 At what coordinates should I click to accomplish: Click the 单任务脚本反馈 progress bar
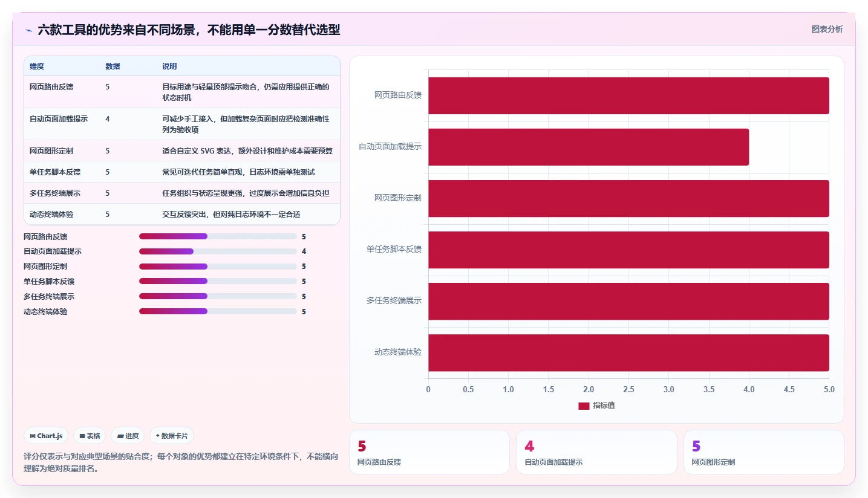pyautogui.click(x=218, y=281)
